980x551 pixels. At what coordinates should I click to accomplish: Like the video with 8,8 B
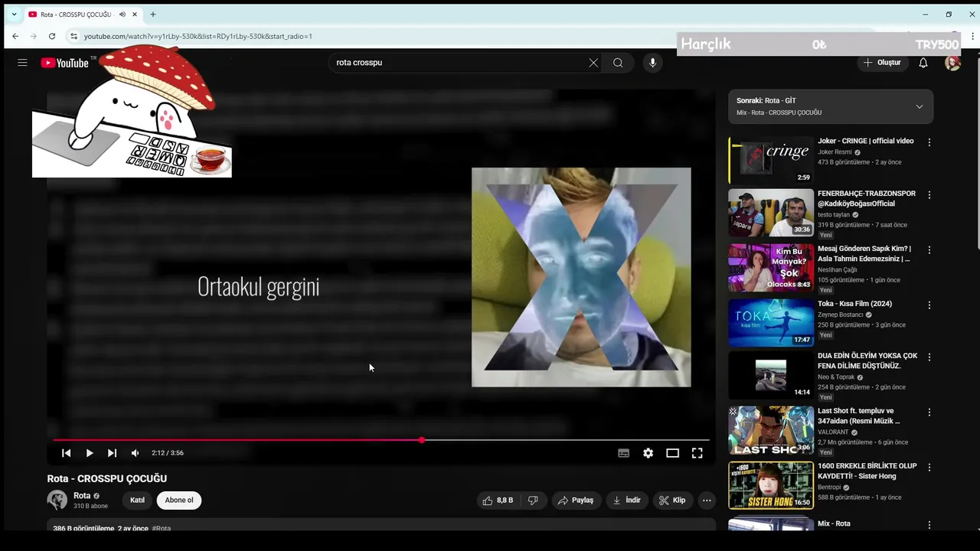pyautogui.click(x=498, y=500)
